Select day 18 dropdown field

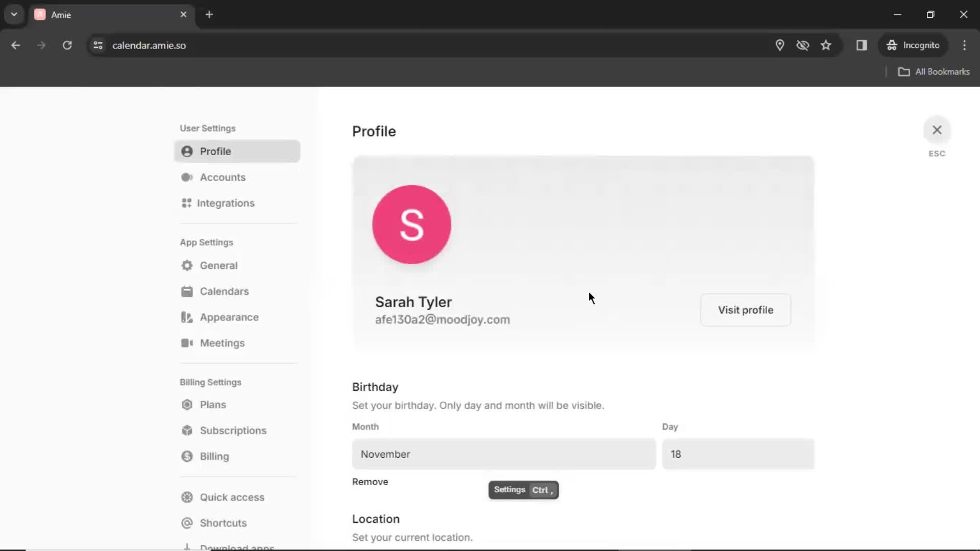pos(738,454)
